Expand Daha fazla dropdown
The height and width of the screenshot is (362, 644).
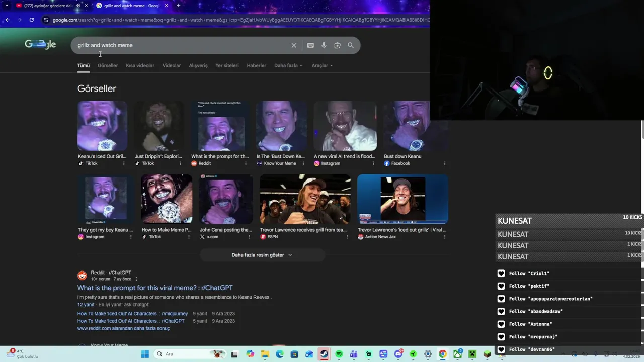288,65
